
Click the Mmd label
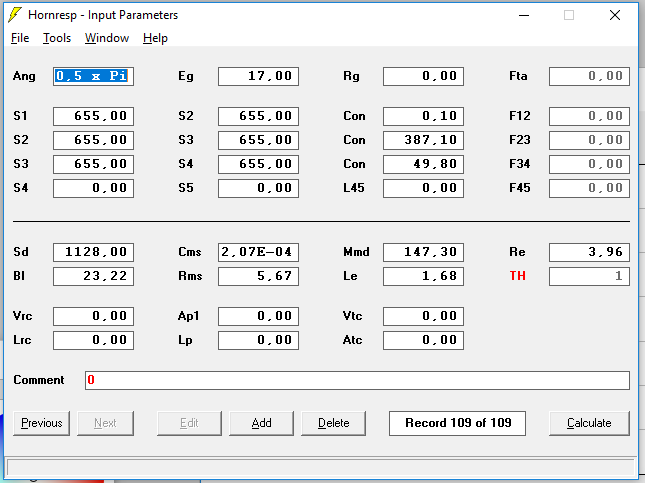pyautogui.click(x=356, y=252)
